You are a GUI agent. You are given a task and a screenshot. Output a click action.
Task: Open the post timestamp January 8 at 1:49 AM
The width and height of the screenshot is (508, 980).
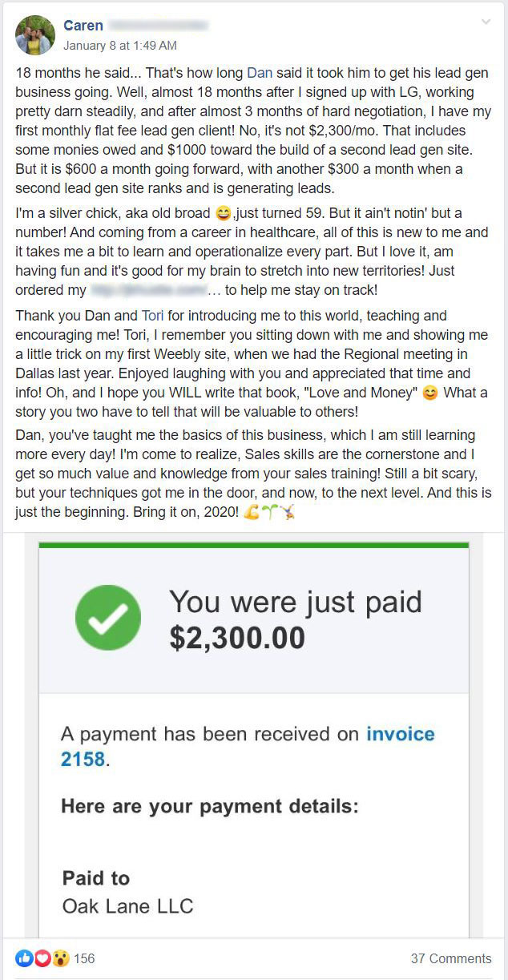120,46
